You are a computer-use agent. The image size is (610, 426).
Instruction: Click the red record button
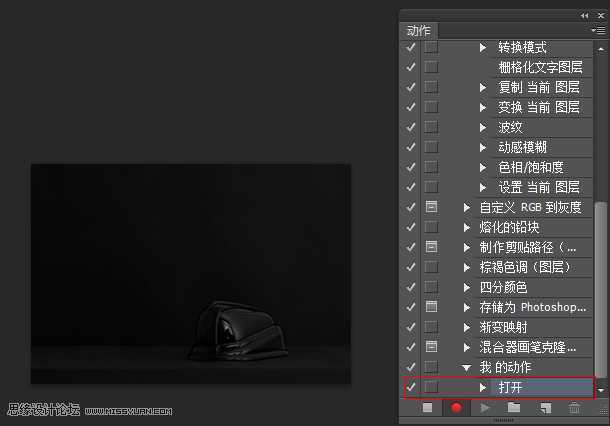(x=456, y=407)
